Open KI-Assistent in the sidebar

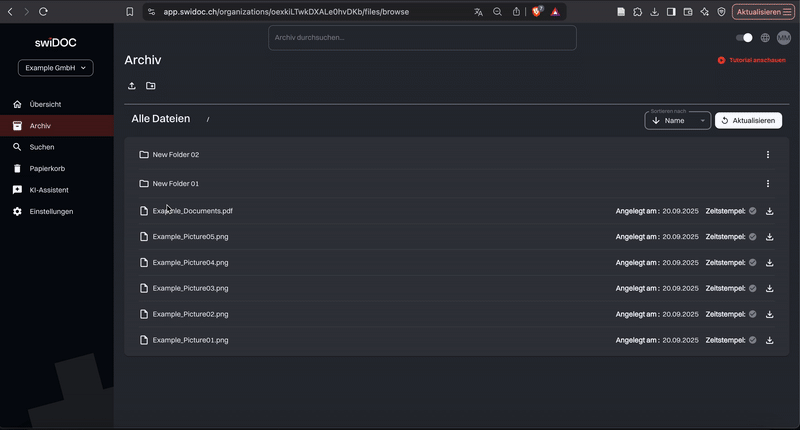point(49,190)
